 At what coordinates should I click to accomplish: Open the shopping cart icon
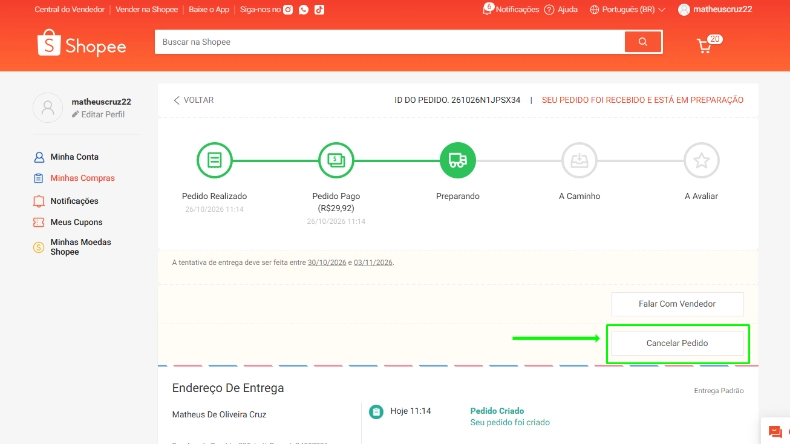[704, 46]
